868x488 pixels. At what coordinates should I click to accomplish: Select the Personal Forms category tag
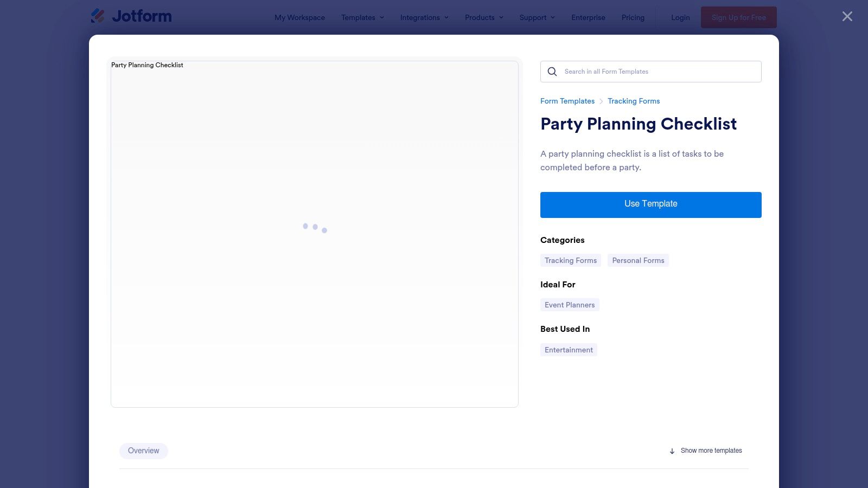638,260
